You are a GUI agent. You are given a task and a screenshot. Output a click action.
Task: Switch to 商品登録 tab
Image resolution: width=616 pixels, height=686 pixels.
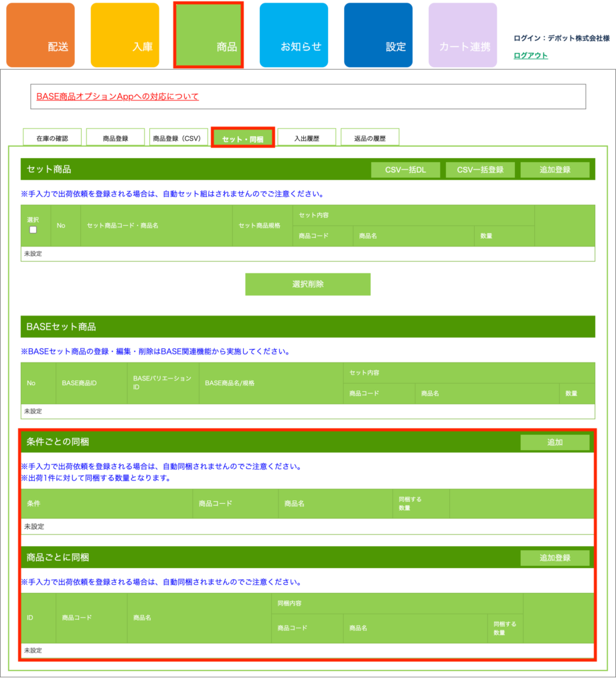pyautogui.click(x=115, y=138)
